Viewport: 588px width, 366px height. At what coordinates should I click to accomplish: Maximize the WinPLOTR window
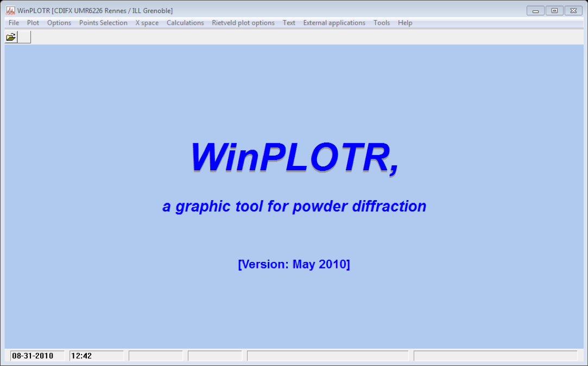click(x=555, y=11)
